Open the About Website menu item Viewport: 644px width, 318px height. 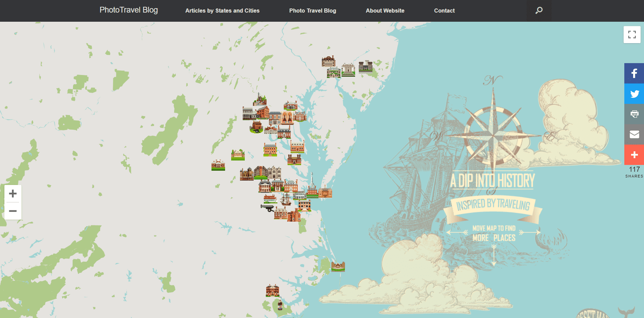pyautogui.click(x=385, y=11)
